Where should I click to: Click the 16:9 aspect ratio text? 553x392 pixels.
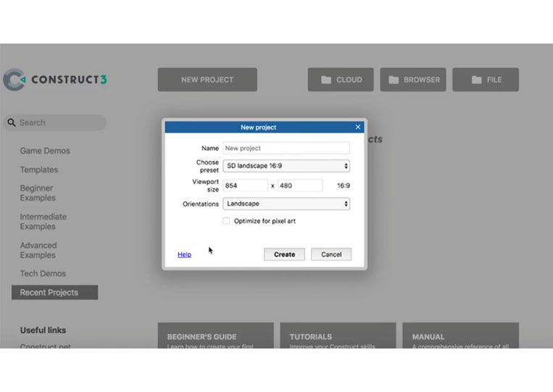[343, 185]
